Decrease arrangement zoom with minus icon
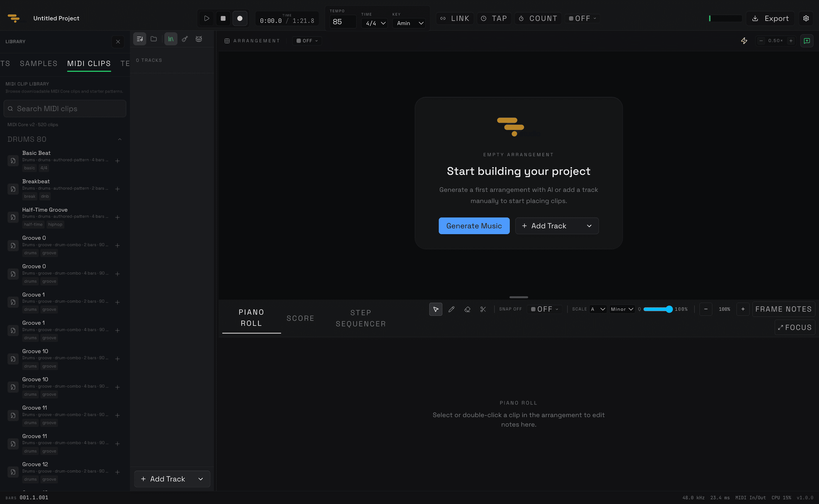The height and width of the screenshot is (504, 819). pos(761,41)
